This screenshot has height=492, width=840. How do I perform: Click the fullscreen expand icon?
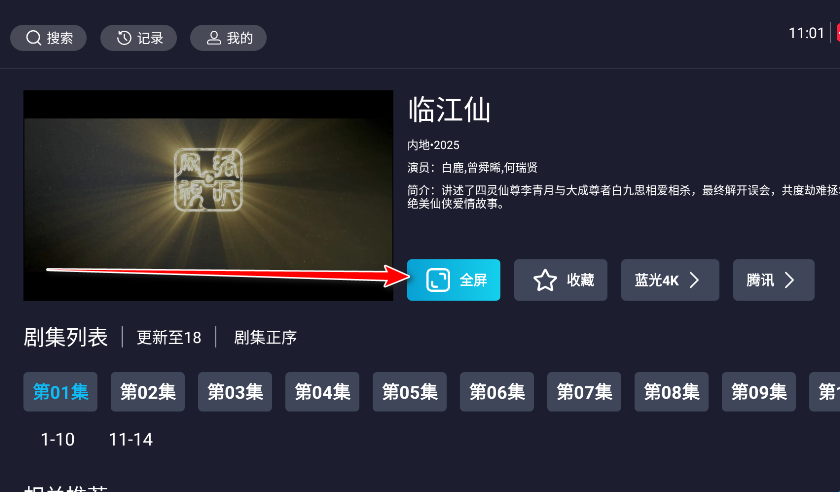(x=438, y=280)
